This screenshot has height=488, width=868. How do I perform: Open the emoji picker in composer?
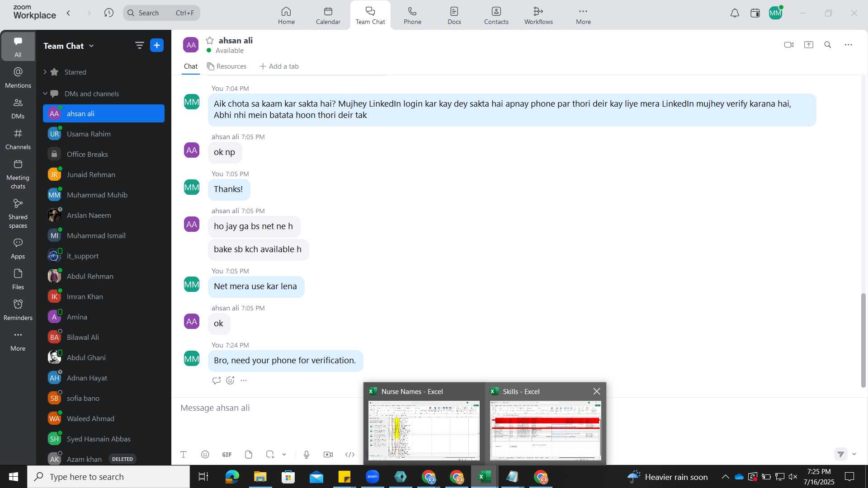pos(205,455)
